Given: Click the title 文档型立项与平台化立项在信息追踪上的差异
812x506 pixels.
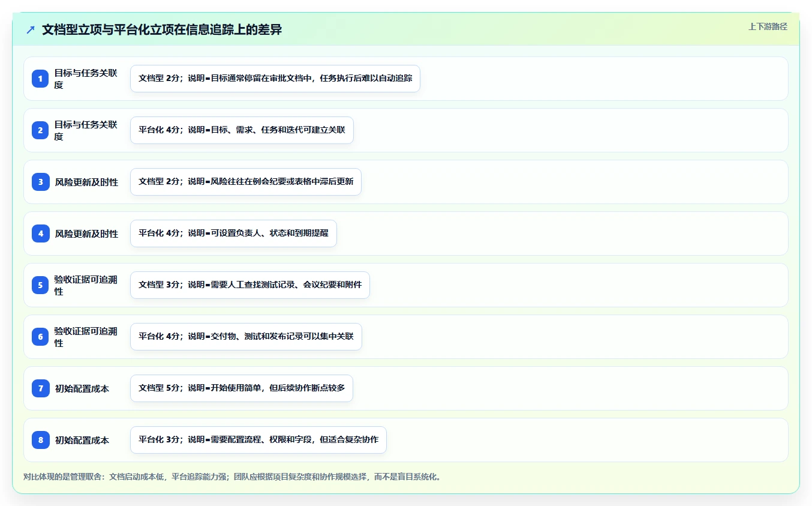Looking at the screenshot, I should [x=162, y=30].
